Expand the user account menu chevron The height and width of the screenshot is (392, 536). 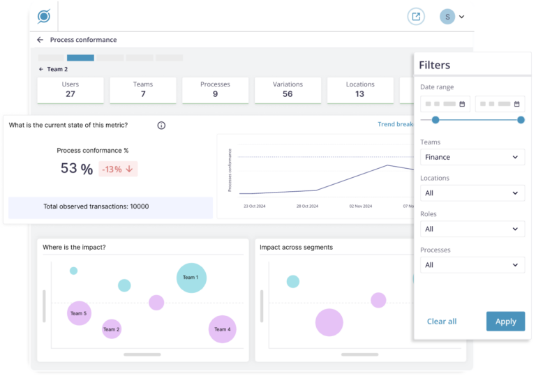461,17
